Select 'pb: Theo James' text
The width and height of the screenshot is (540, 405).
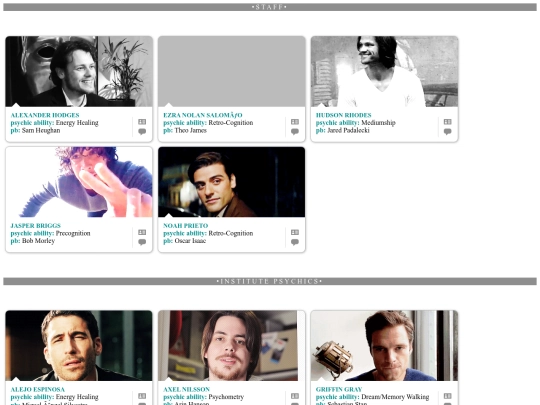(x=185, y=131)
